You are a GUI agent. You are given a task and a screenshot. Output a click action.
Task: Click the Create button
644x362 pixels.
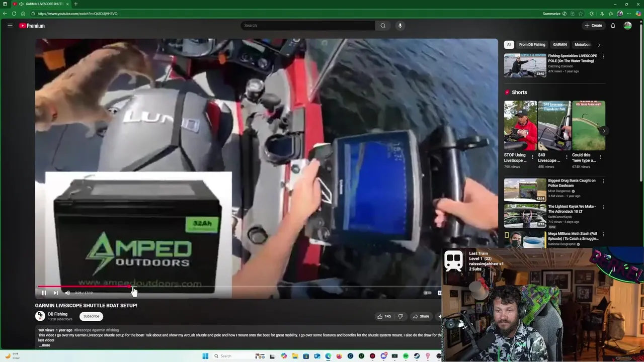coord(593,26)
